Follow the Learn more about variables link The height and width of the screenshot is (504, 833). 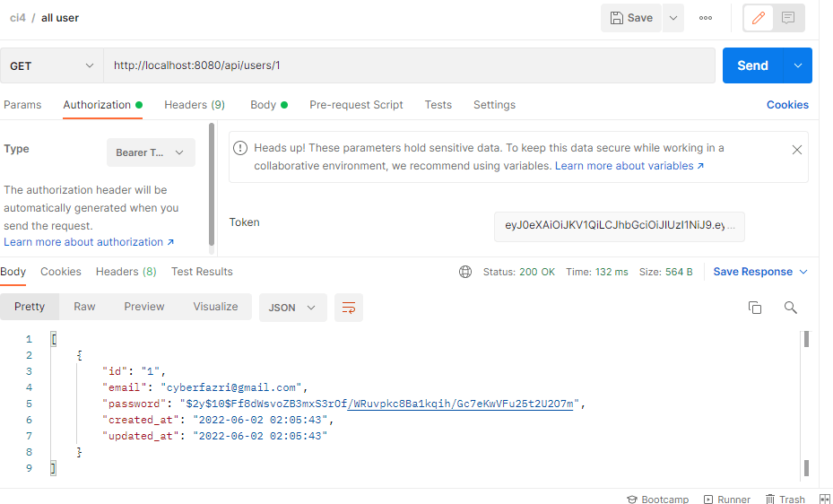click(629, 166)
